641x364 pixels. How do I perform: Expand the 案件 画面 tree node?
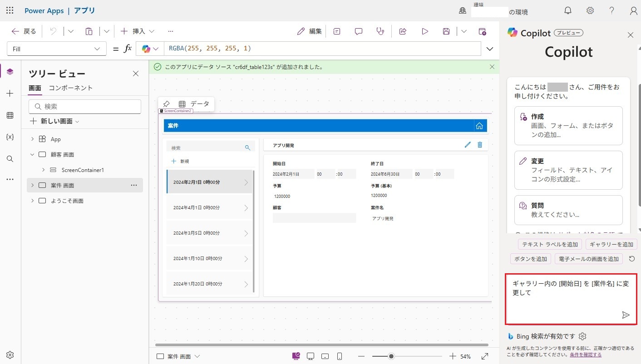[32, 185]
